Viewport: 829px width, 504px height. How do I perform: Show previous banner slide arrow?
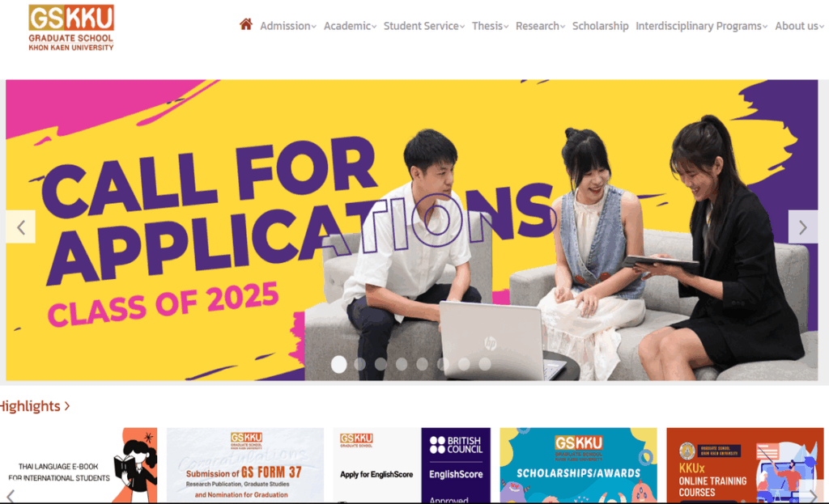pyautogui.click(x=20, y=227)
